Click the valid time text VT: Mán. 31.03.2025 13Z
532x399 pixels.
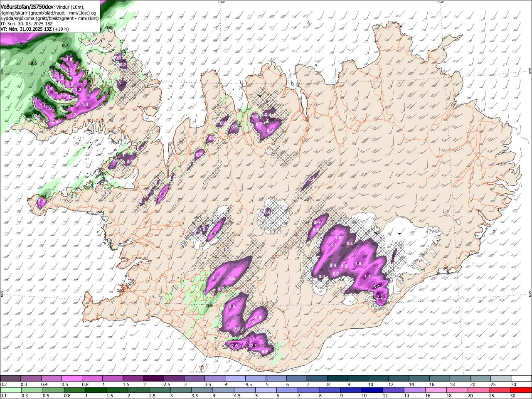click(26, 29)
